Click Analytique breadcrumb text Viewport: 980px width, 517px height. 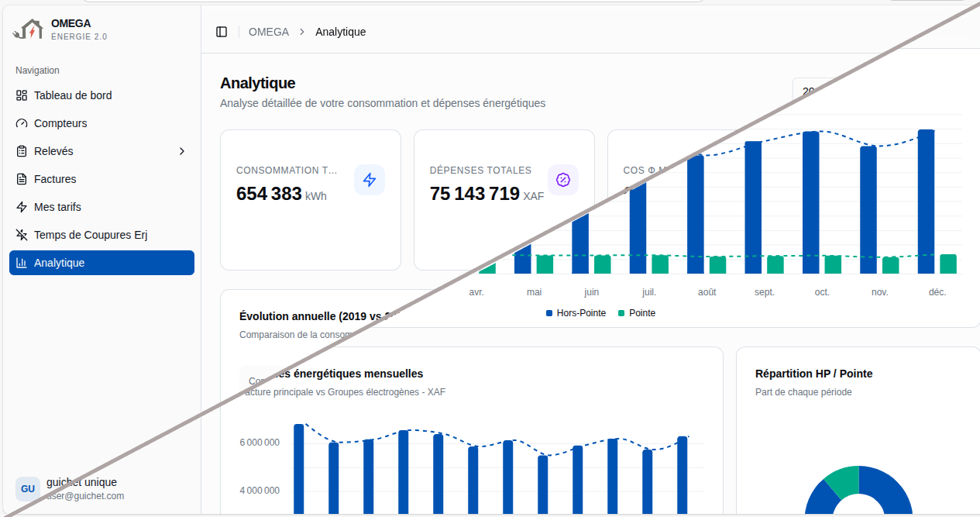[x=340, y=32]
